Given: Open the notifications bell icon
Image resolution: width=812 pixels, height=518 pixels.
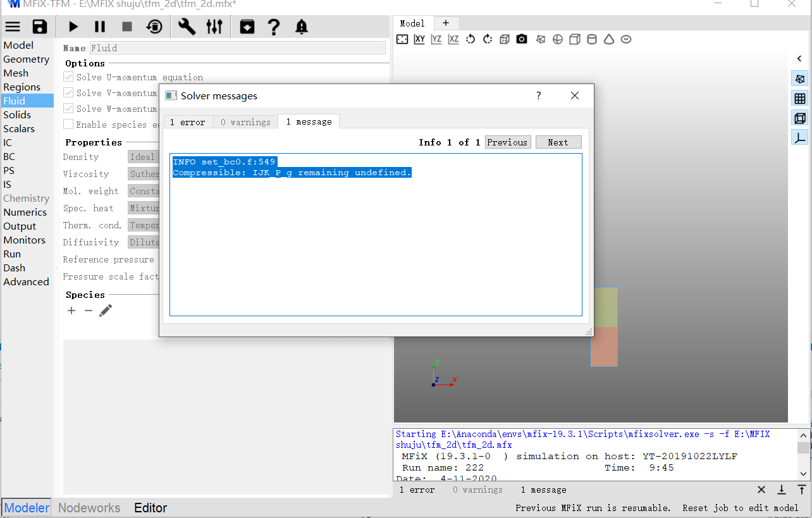Looking at the screenshot, I should coord(302,27).
